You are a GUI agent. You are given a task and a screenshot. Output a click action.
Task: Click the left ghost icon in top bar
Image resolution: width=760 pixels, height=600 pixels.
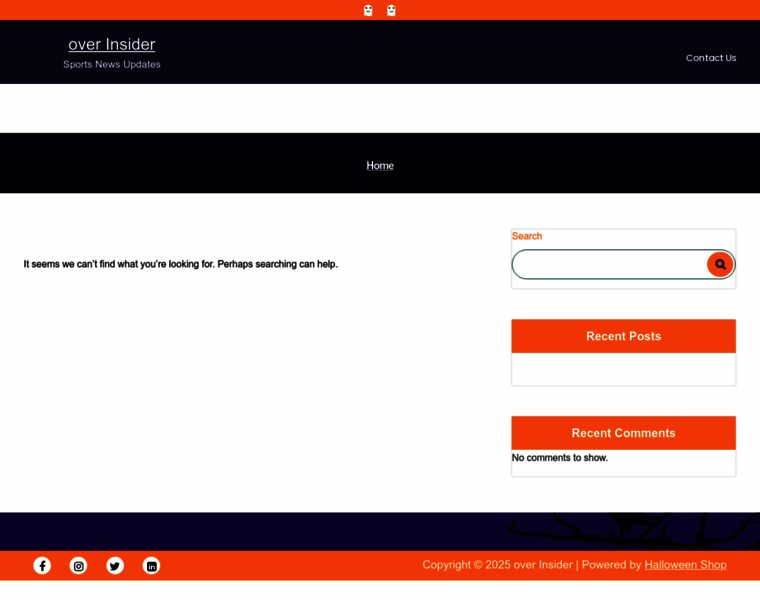point(368,10)
